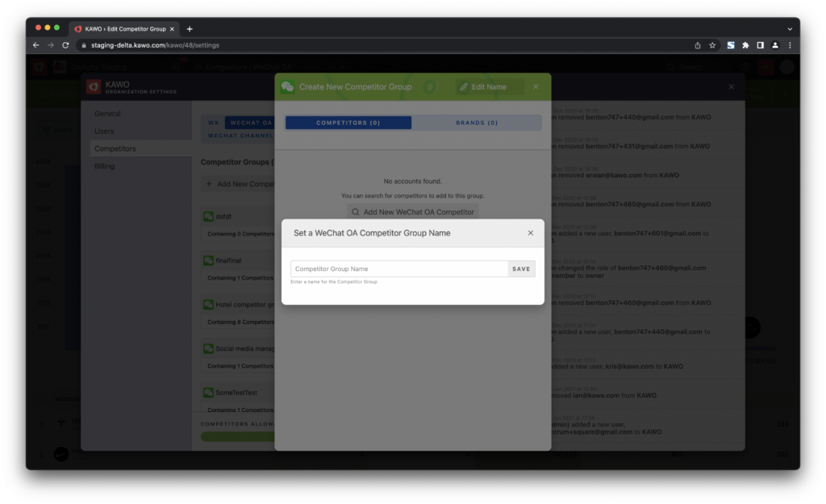This screenshot has width=826, height=504.
Task: Click the WeChat icon beside Hotel competitor group
Action: pyautogui.click(x=209, y=304)
